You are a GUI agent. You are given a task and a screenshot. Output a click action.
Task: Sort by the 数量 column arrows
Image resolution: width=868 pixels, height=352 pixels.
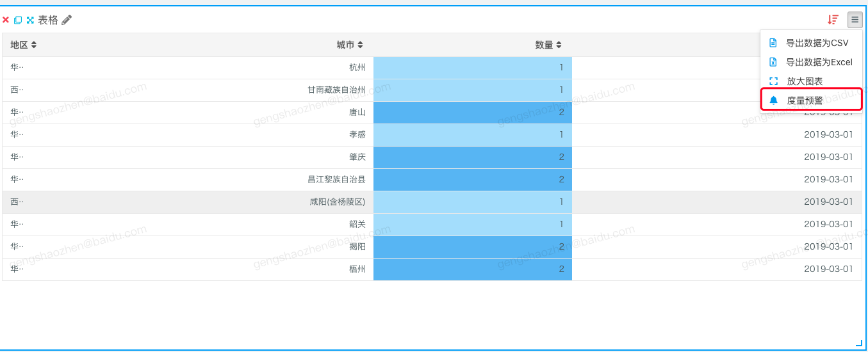pos(559,45)
